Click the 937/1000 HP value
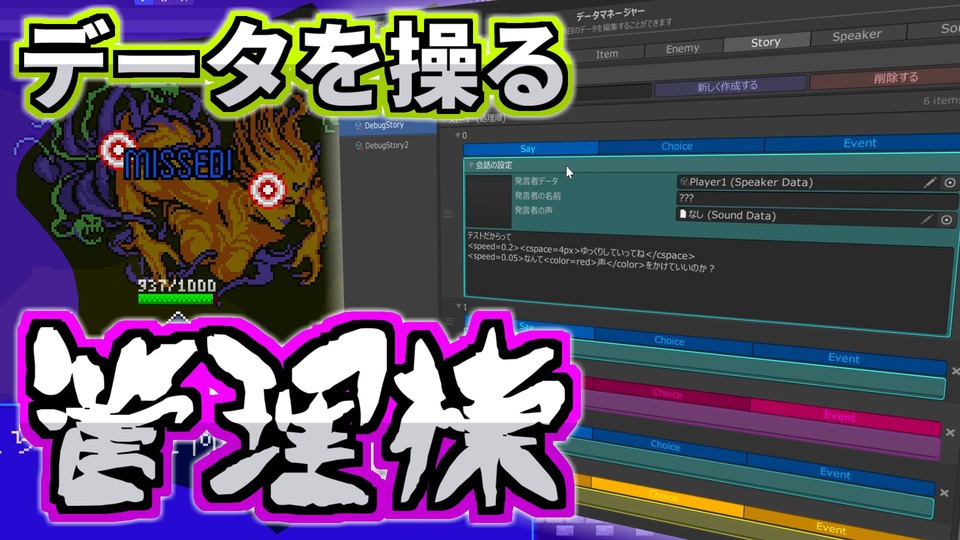Screen dimensions: 960x540 click(177, 285)
